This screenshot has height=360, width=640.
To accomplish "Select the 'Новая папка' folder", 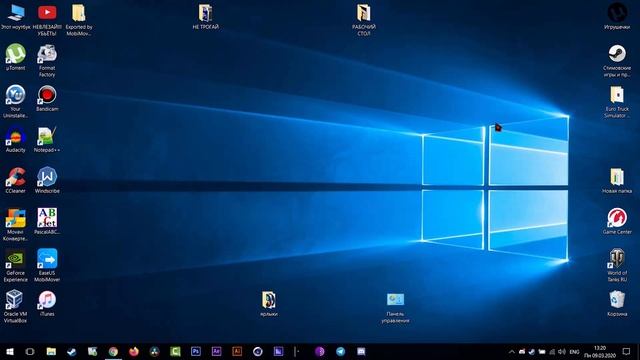I will tap(617, 180).
